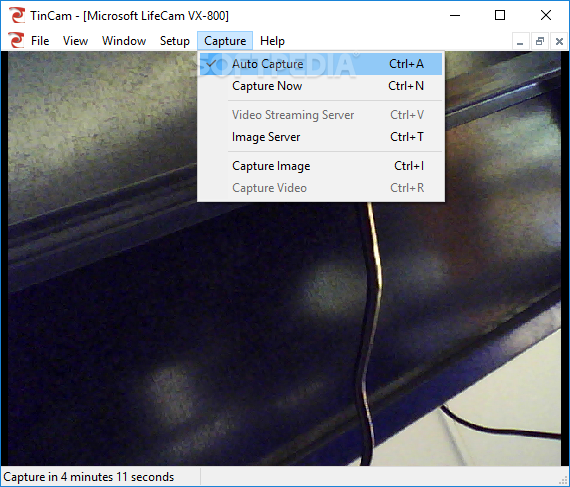Viewport: 570px width, 487px height.
Task: Open the Setup menu
Action: (x=174, y=41)
